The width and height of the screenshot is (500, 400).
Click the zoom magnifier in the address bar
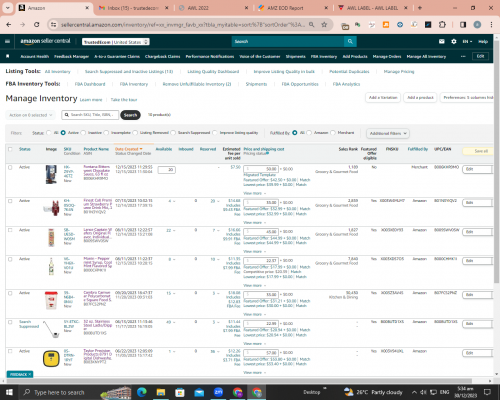coord(311,24)
